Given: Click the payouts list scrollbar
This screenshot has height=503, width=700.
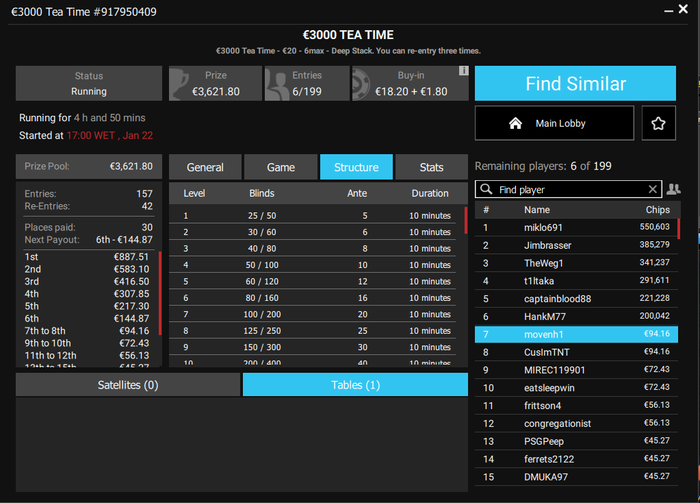Looking at the screenshot, I should [x=160, y=293].
